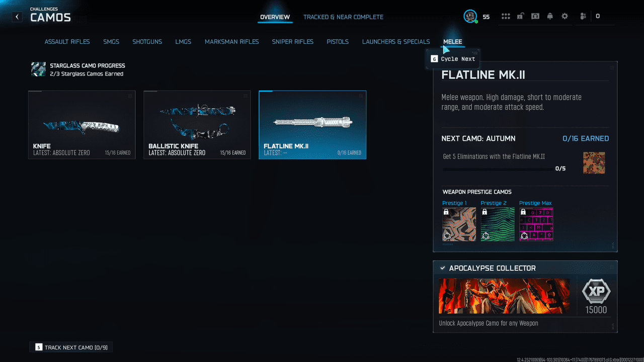The height and width of the screenshot is (362, 644).
Task: Select the Autumn camo swatch
Action: click(x=594, y=163)
